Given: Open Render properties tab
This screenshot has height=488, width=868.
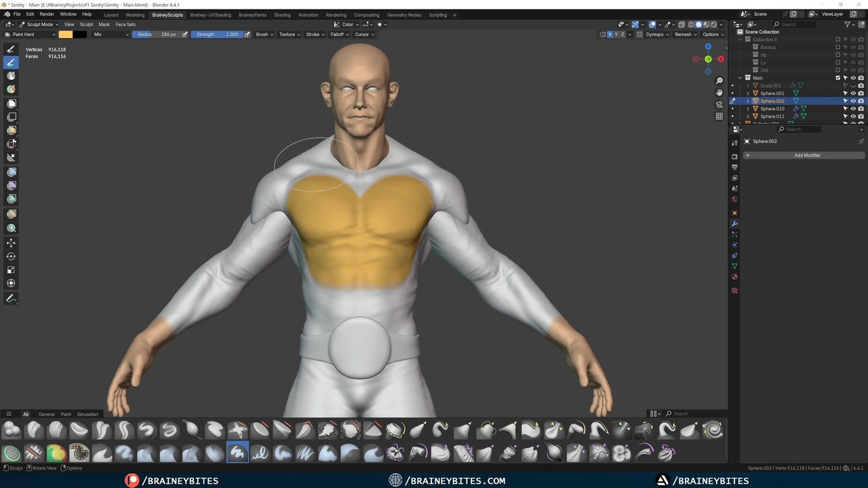Looking at the screenshot, I should coord(734,156).
